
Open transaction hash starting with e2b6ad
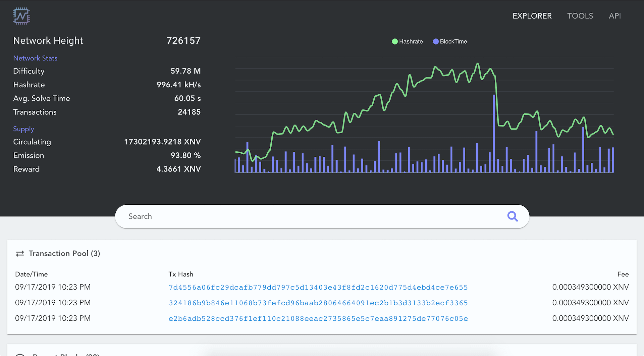click(318, 318)
